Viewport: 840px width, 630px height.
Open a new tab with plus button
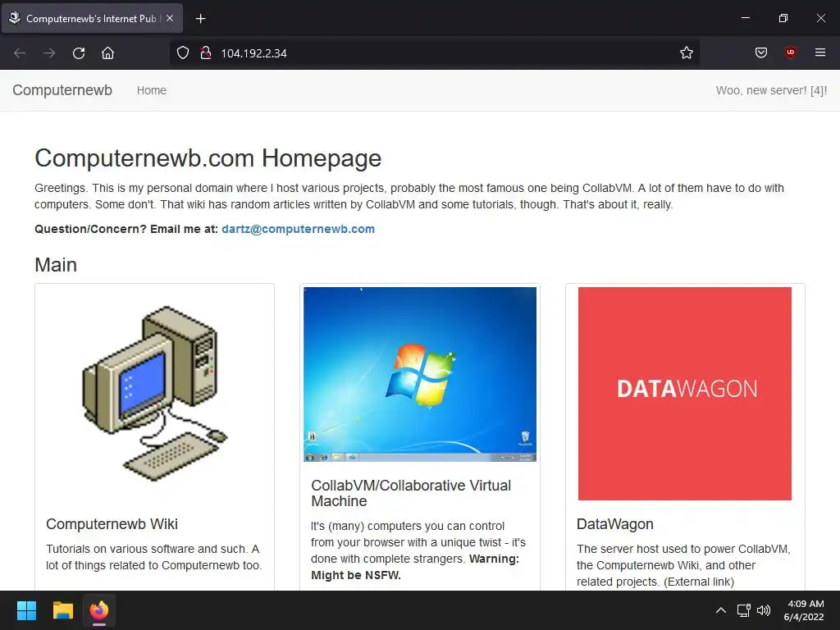click(200, 19)
